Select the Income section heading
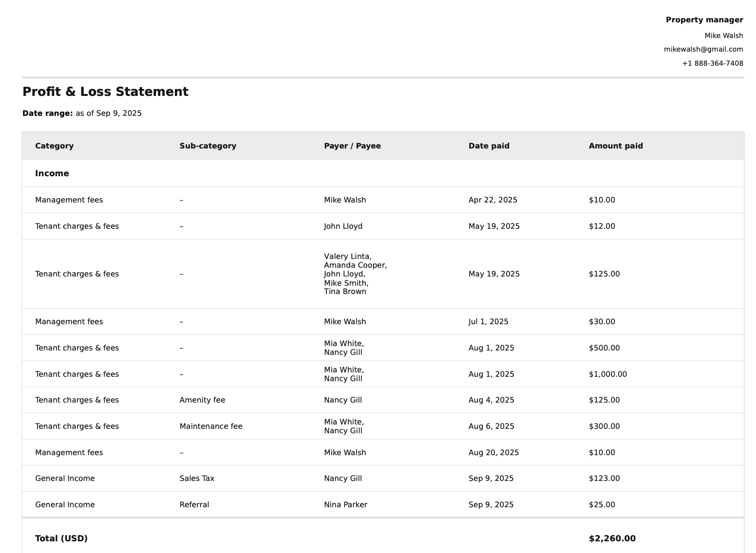756x553 pixels. (x=52, y=173)
